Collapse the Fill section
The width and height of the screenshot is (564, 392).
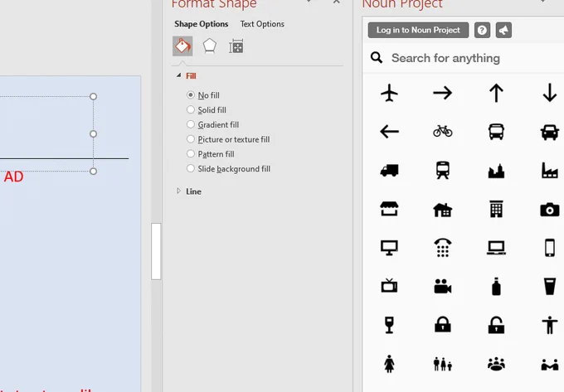178,75
